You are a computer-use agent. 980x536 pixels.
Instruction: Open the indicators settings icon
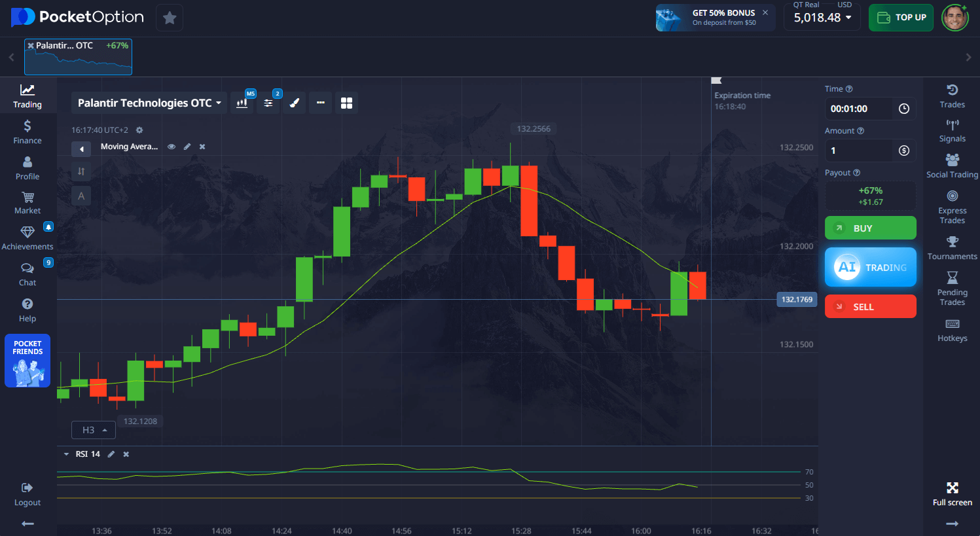click(268, 103)
